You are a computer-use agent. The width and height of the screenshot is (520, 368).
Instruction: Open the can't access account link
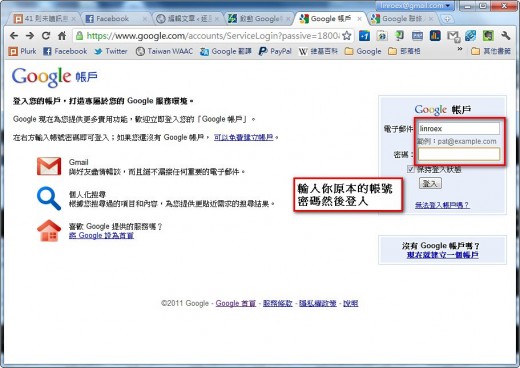[442, 205]
